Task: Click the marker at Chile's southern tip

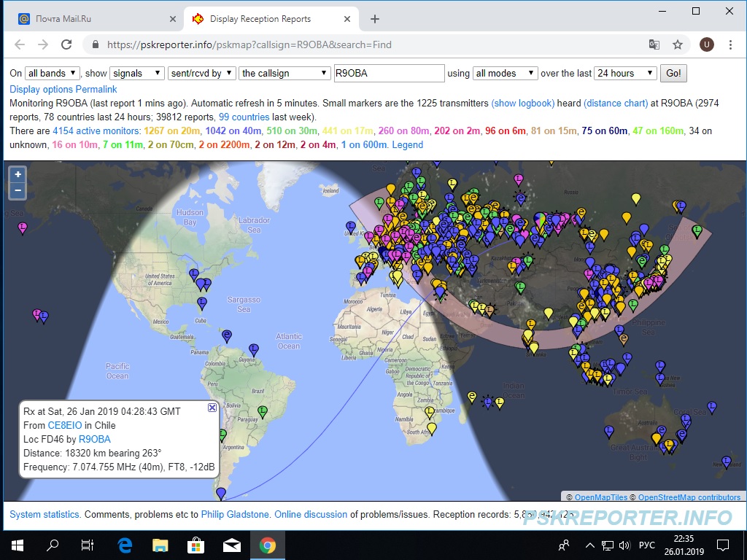Action: (x=221, y=494)
